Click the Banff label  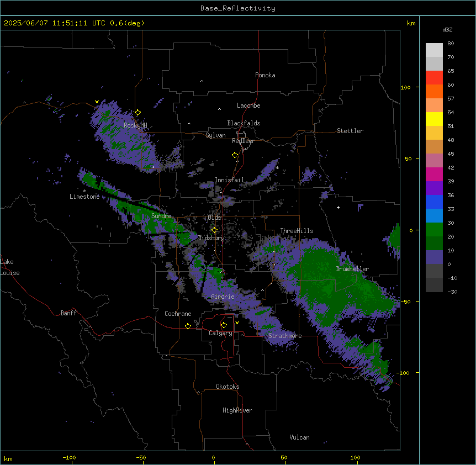point(68,313)
